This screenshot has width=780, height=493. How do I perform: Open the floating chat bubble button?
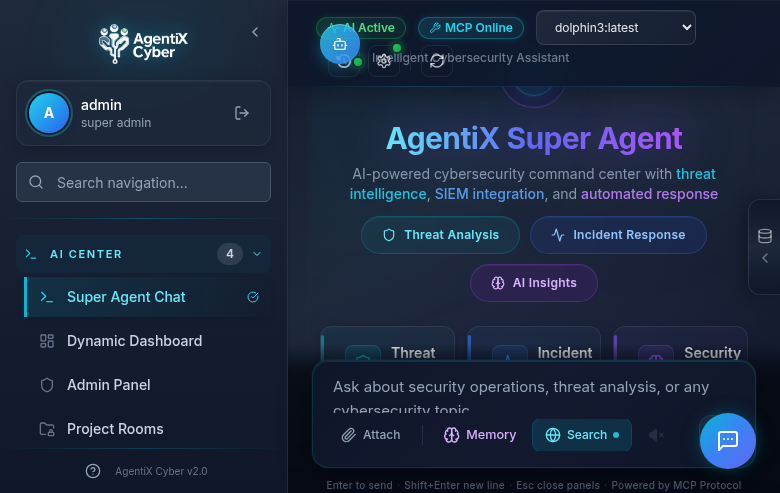pos(727,441)
